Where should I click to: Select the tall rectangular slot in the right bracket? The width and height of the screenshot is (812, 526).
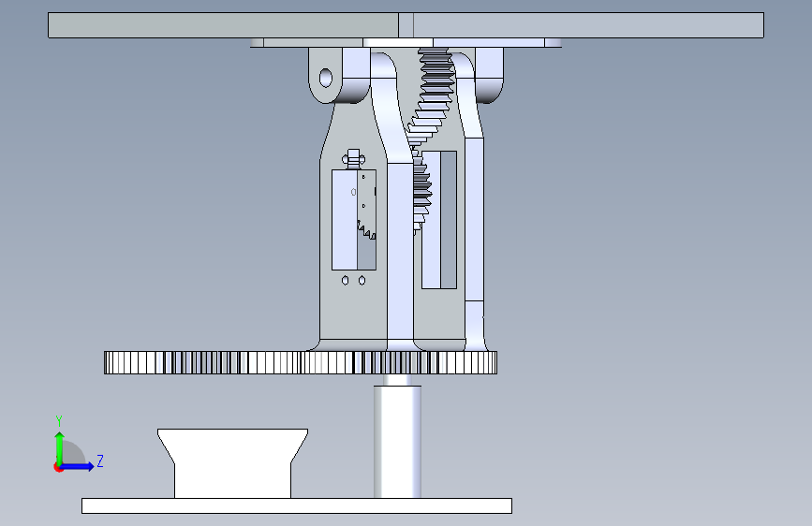click(439, 220)
